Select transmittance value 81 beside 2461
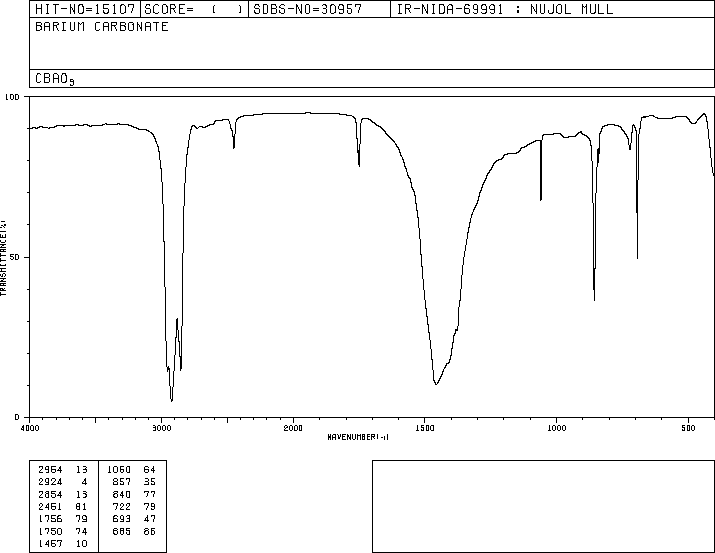This screenshot has height=553, width=715. tap(81, 506)
